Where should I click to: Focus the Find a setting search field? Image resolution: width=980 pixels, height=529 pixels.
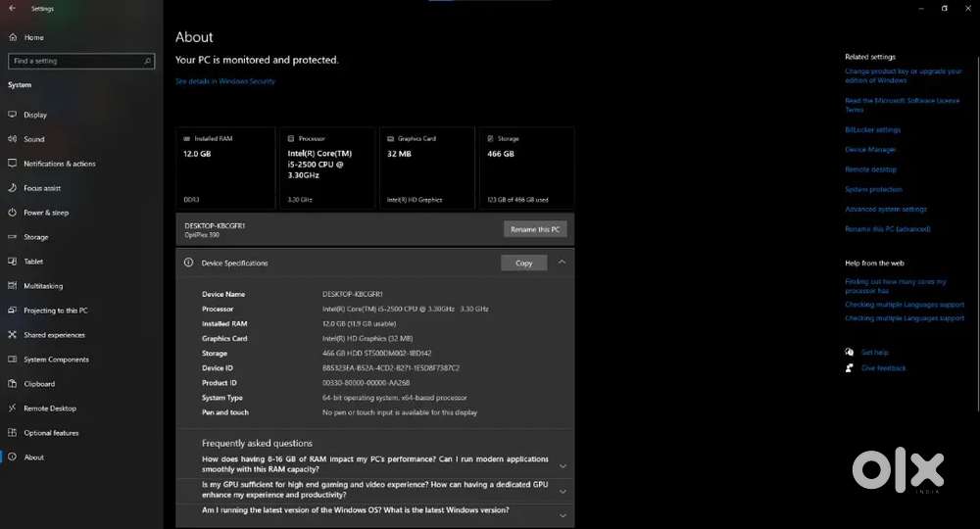point(81,61)
